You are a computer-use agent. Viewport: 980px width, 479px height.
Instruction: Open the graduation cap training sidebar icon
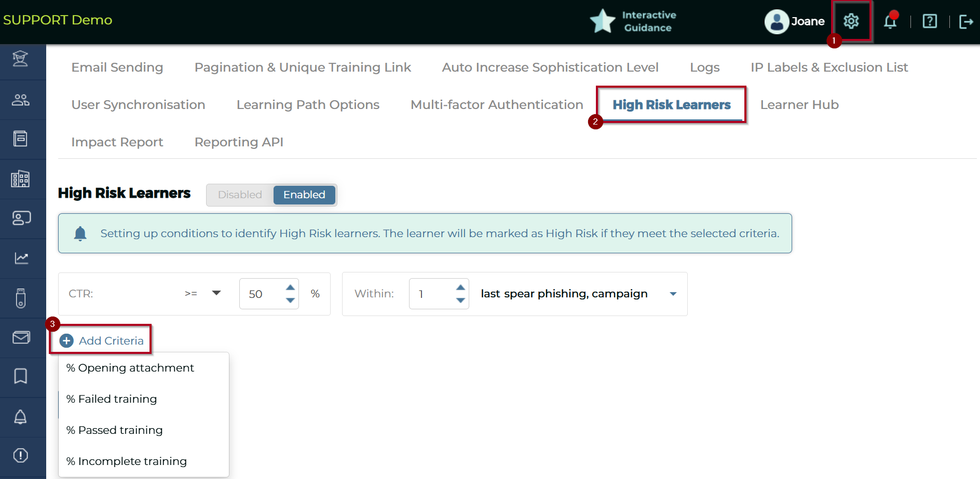(x=21, y=59)
